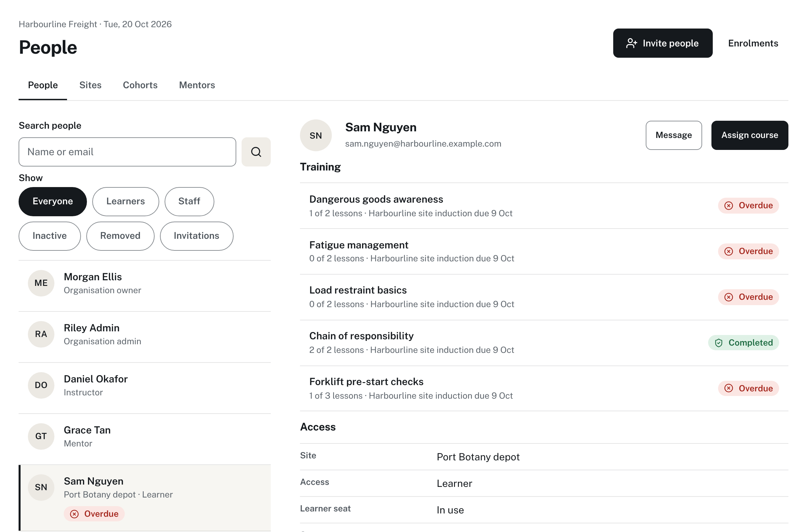The height and width of the screenshot is (532, 807).
Task: Select the People tab
Action: click(43, 85)
